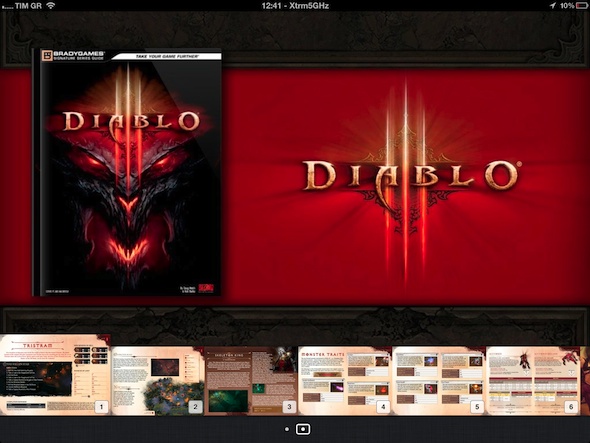Tap the partially visible thumbnail after page 6

pos(585,381)
